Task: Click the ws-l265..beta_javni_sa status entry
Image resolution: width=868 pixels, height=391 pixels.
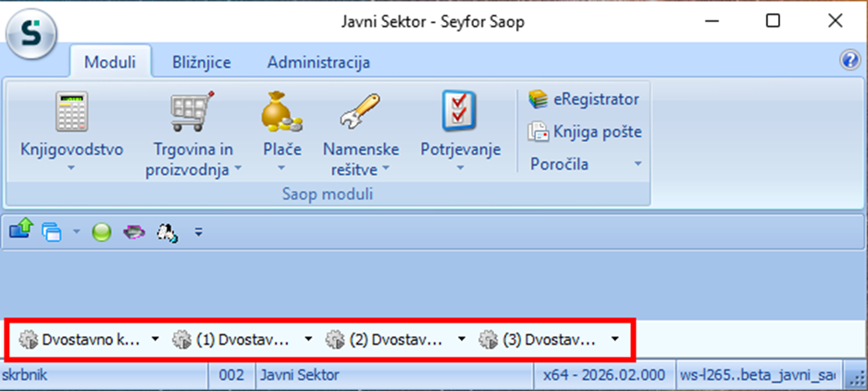Action: point(757,375)
